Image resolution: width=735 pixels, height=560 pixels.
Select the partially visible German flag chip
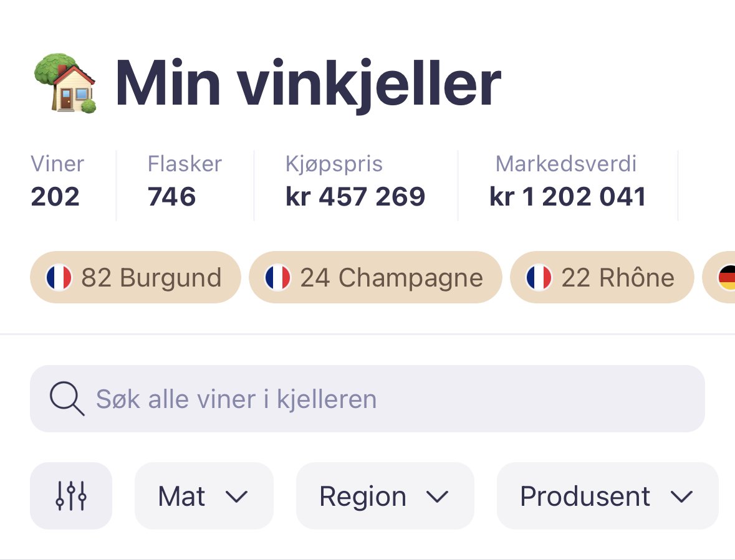point(719,277)
